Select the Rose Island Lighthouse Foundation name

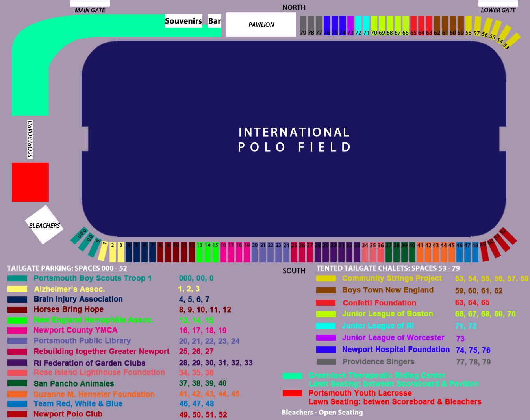(99, 372)
